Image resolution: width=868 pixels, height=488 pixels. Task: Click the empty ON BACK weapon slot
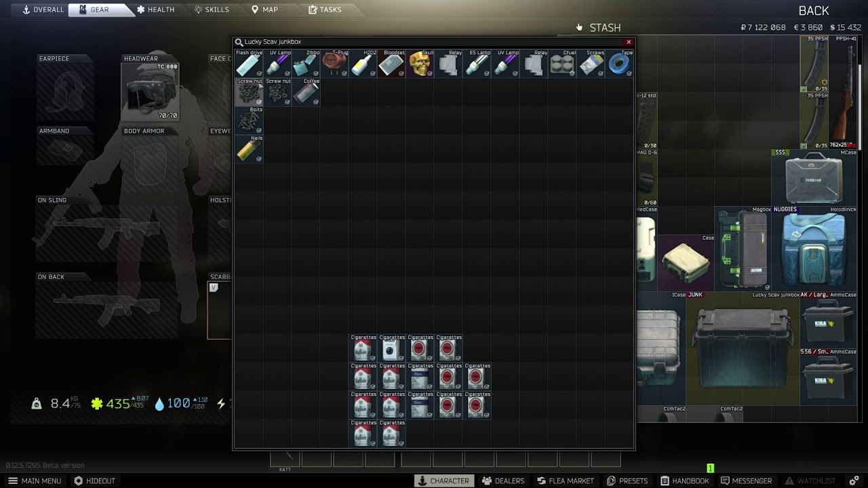point(108,310)
